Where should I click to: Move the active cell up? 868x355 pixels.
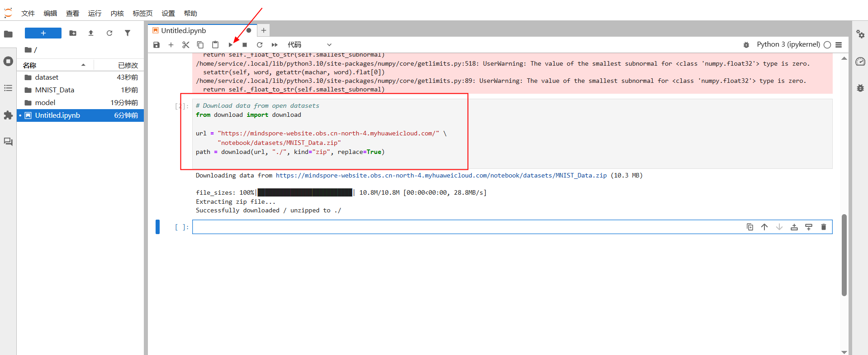tap(764, 227)
